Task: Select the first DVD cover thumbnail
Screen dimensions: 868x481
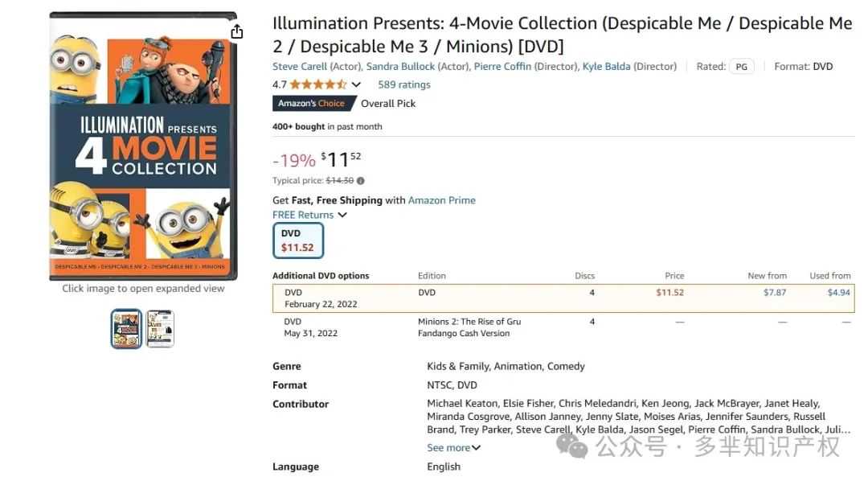Action: tap(126, 328)
